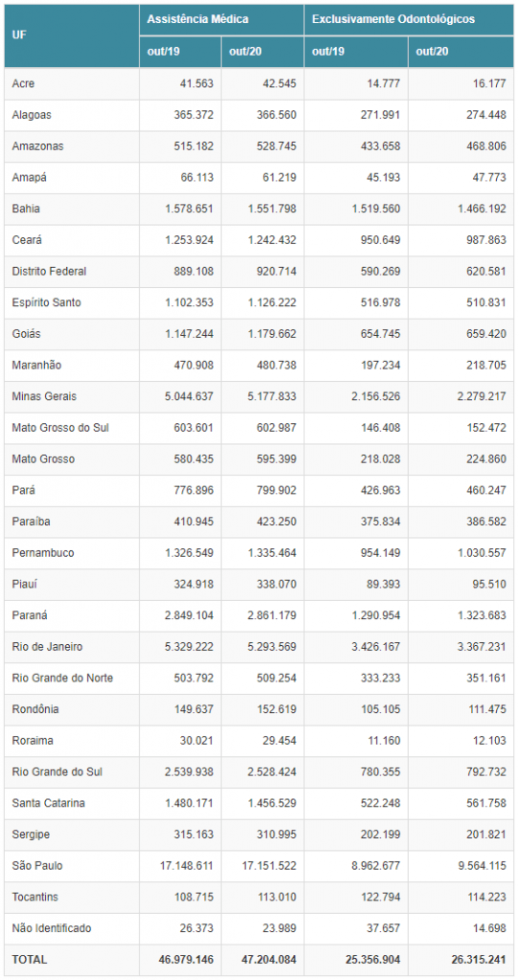This screenshot has height=980, width=519.
Task: Click the Santa Catarina row label
Action: point(48,803)
